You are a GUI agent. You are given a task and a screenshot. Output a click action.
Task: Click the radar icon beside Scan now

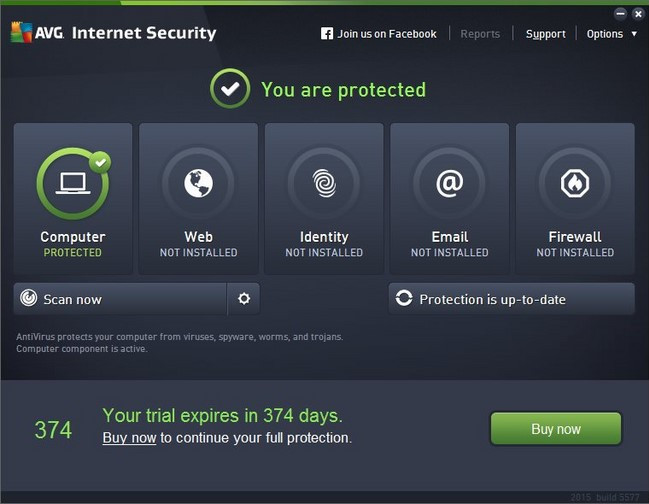click(29, 298)
